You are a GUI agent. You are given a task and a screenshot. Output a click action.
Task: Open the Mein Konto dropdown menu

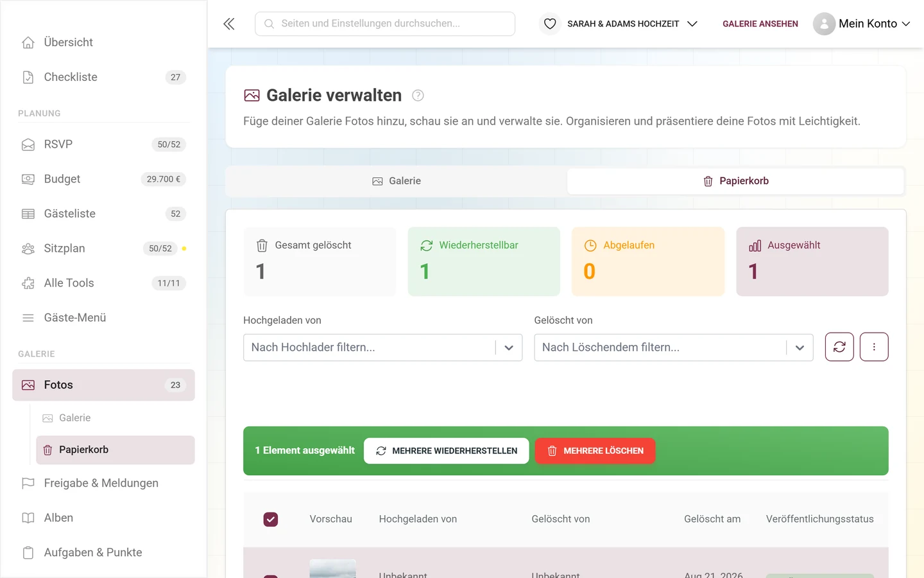point(874,24)
